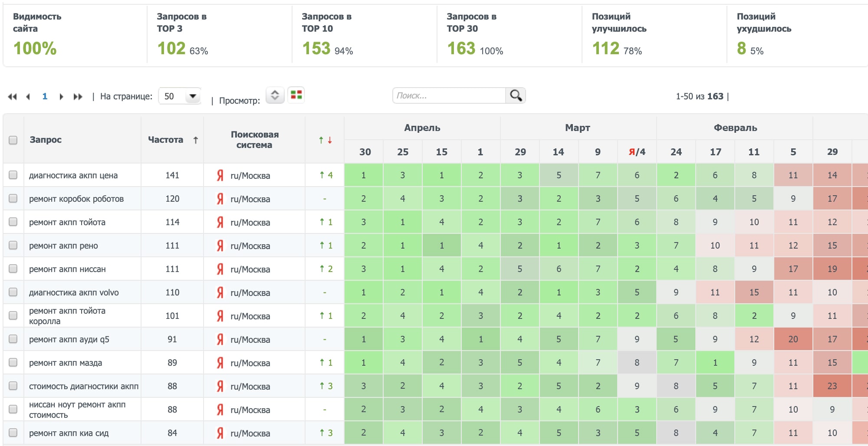
Task: Check the box for ремонт акпп рено
Action: point(13,246)
